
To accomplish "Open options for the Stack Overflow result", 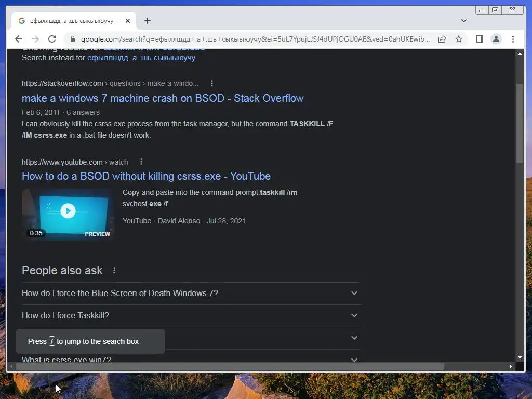I will pyautogui.click(x=212, y=83).
